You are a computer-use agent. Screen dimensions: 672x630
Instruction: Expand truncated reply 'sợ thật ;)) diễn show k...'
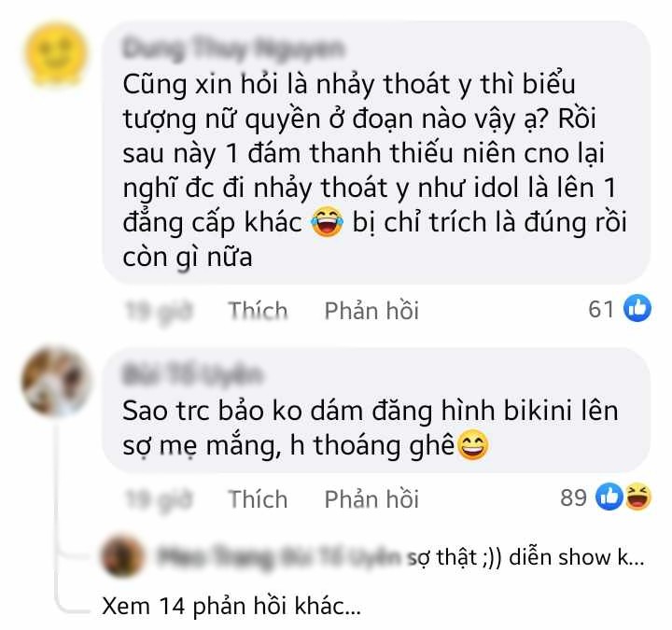coord(525,557)
